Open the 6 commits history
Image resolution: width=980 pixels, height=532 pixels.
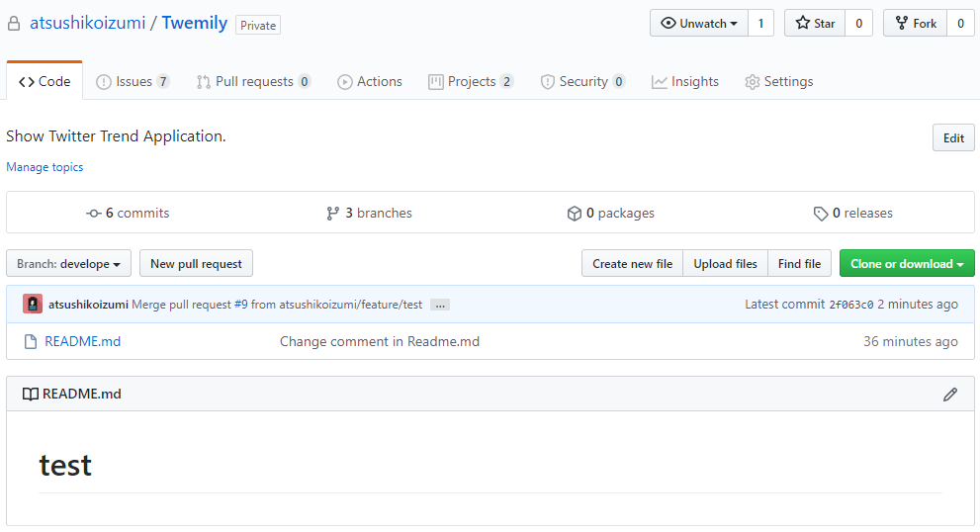(x=128, y=214)
